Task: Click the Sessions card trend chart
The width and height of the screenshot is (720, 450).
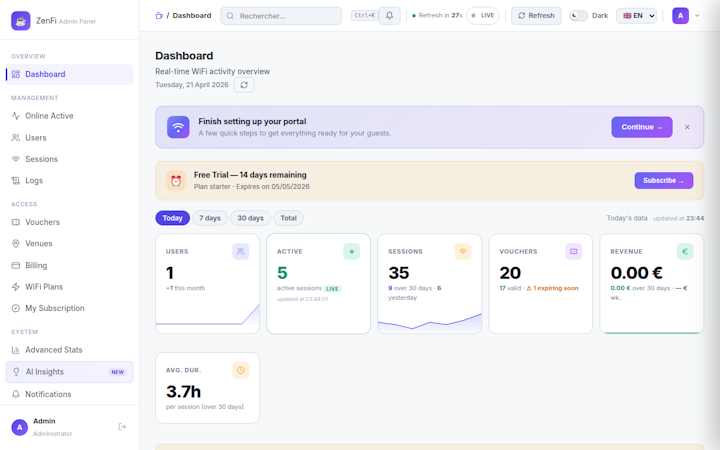Action: tap(429, 322)
